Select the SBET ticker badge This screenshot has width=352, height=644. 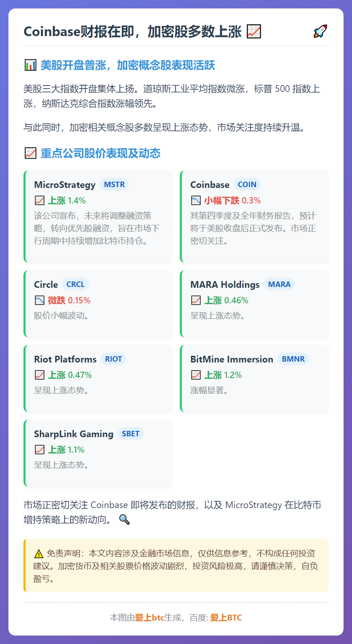(x=130, y=433)
